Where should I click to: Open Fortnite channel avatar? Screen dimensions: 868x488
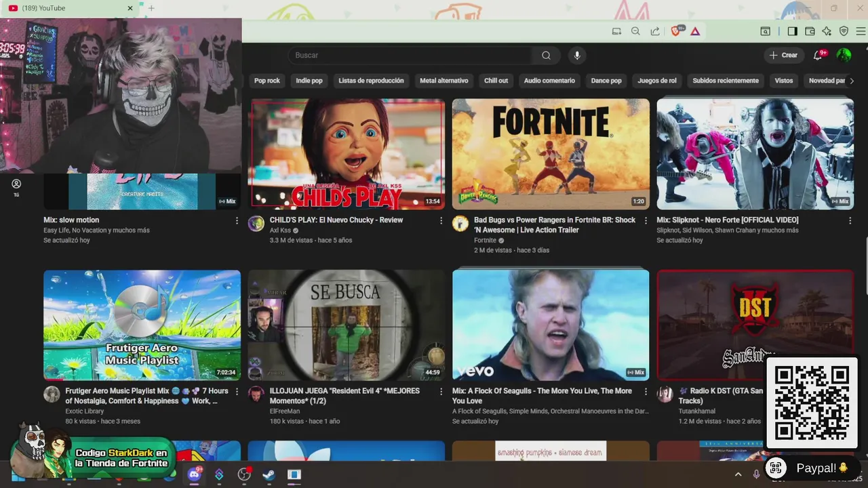(x=460, y=224)
